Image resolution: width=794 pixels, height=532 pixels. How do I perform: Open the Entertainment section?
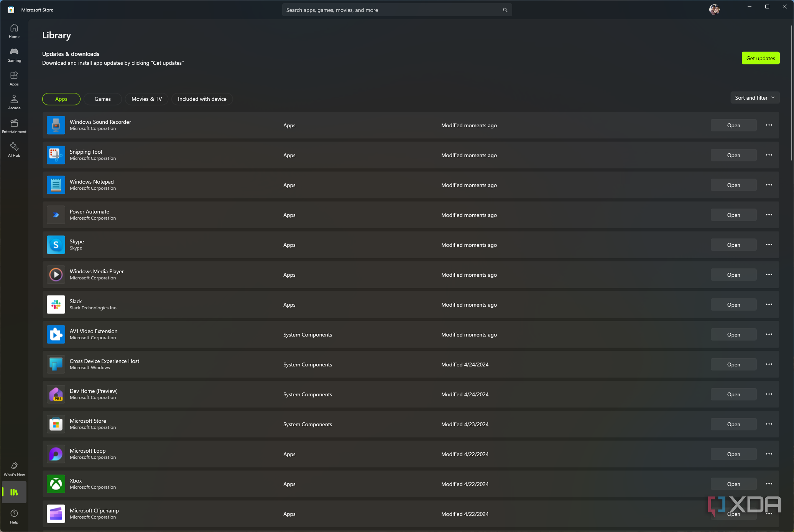pos(14,126)
